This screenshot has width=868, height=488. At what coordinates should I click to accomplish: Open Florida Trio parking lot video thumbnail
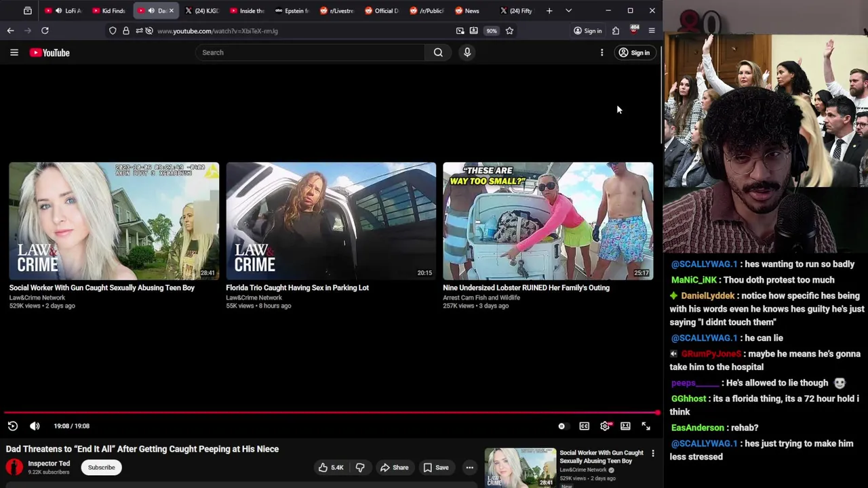331,221
